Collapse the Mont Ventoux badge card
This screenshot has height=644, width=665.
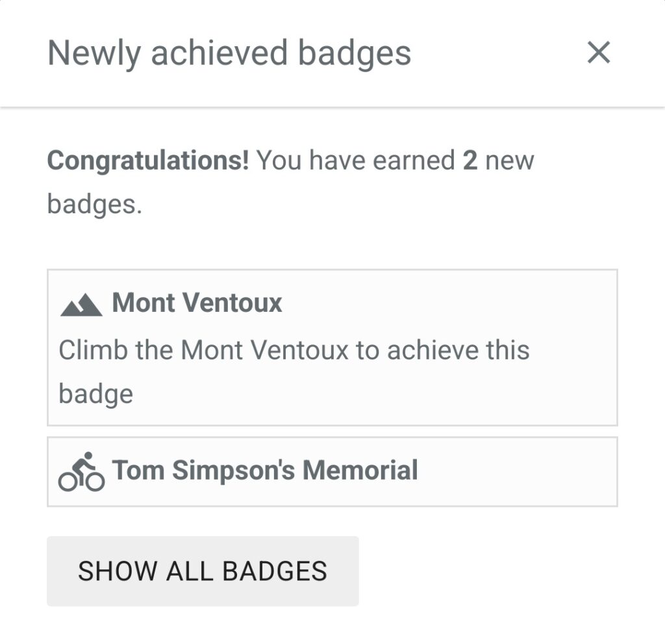332,347
